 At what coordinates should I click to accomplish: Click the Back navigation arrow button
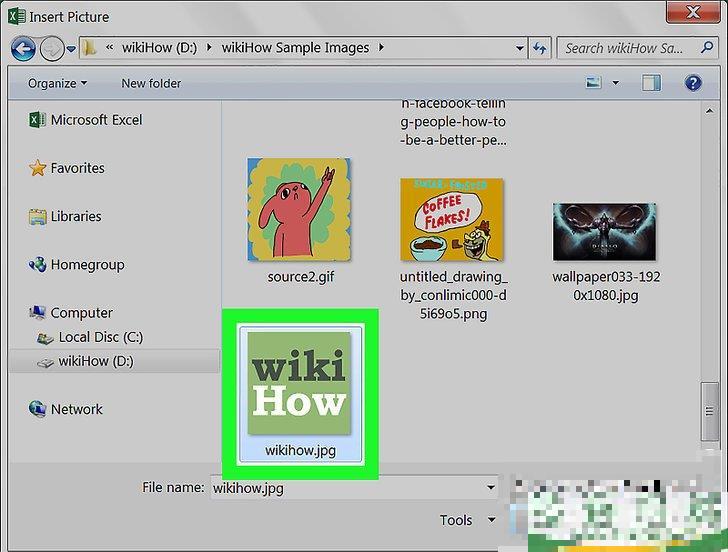tap(24, 47)
